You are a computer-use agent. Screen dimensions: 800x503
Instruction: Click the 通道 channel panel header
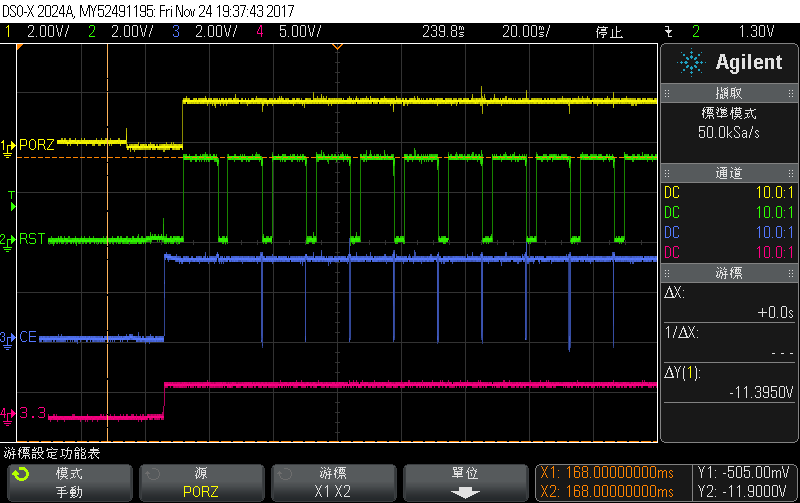click(x=729, y=173)
